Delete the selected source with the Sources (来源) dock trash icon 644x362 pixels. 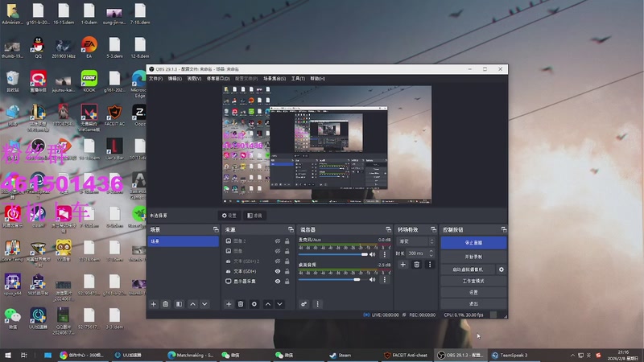point(241,304)
